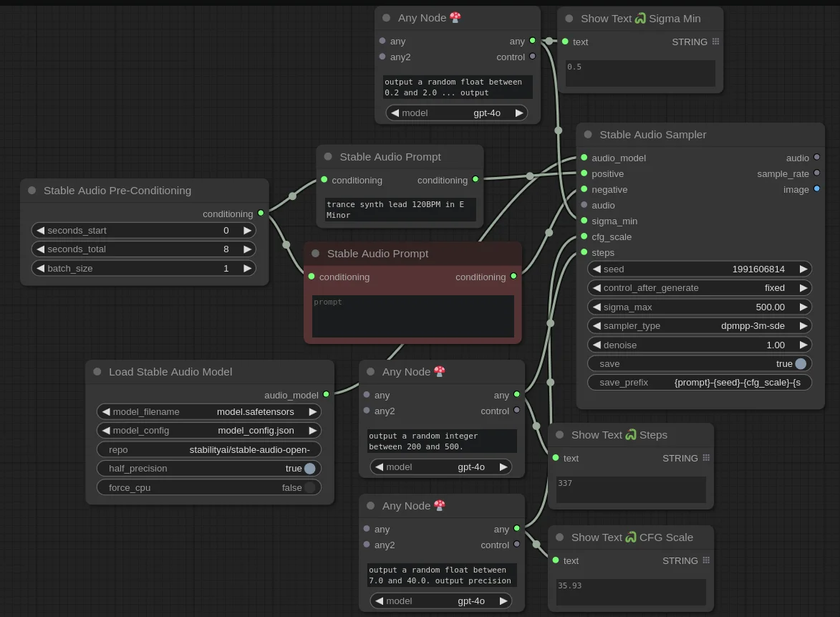Click the negative input socket on the sampler
Image resolution: width=840 pixels, height=617 pixels.
click(584, 189)
